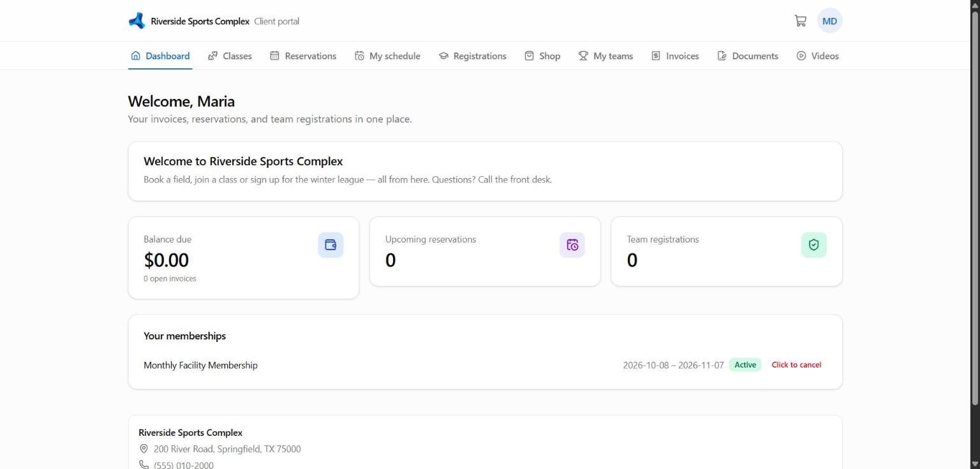Open the Invoices tab
Viewport: 980px width, 469px height.
(x=675, y=56)
